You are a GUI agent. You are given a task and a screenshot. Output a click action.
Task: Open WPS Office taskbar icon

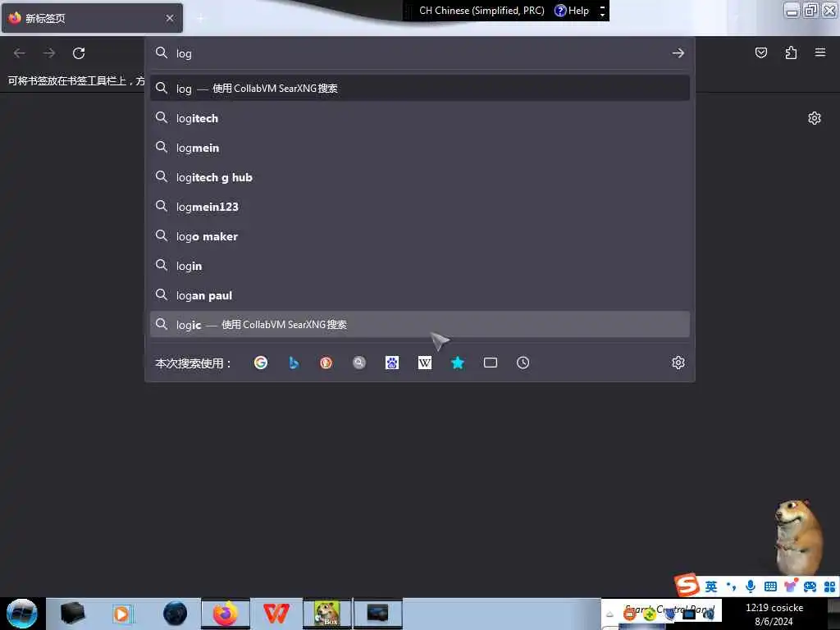(276, 614)
